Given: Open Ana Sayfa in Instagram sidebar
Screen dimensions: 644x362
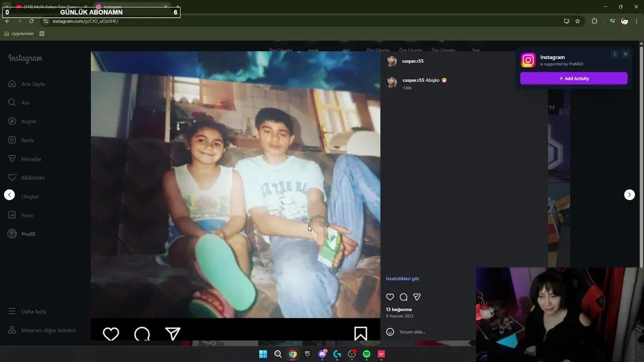Looking at the screenshot, I should (x=27, y=84).
